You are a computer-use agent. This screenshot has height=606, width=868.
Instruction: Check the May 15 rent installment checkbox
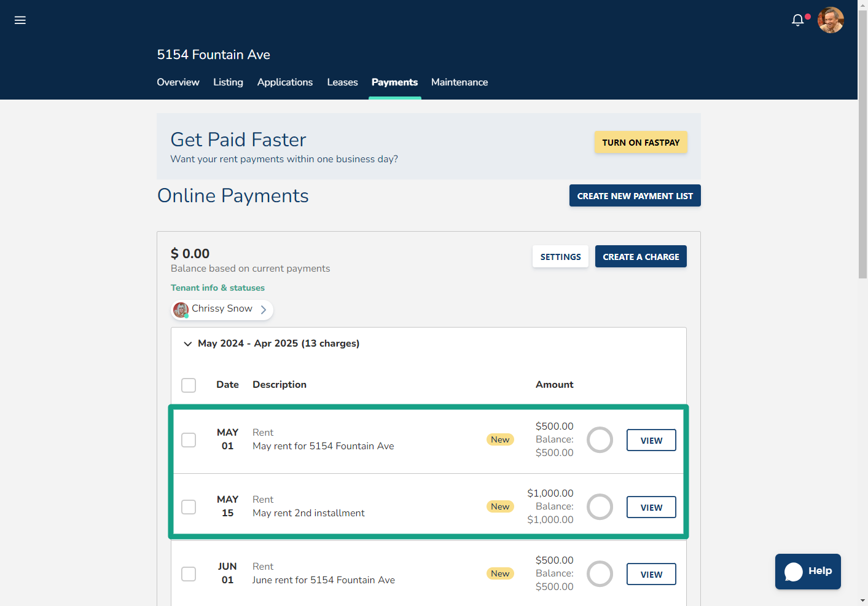pyautogui.click(x=189, y=507)
